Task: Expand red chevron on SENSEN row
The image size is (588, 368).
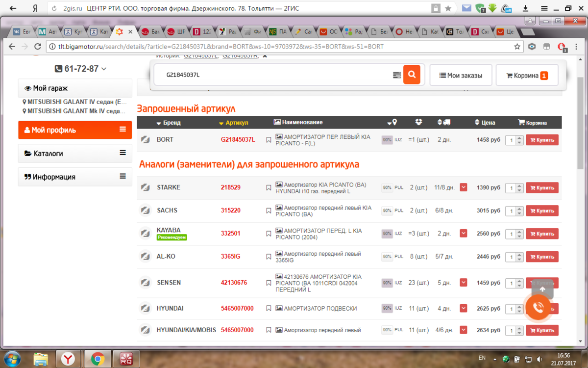Action: pyautogui.click(x=464, y=283)
